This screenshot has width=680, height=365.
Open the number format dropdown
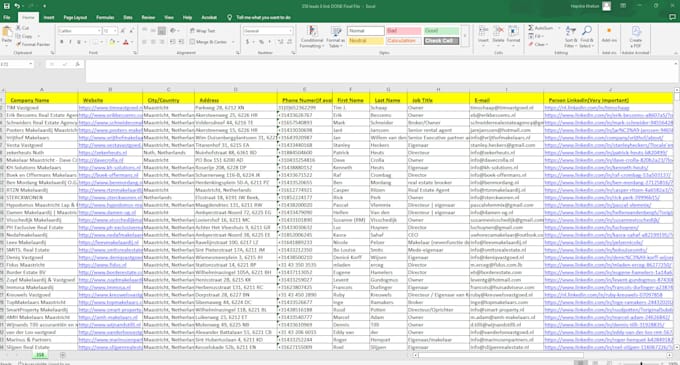point(291,31)
